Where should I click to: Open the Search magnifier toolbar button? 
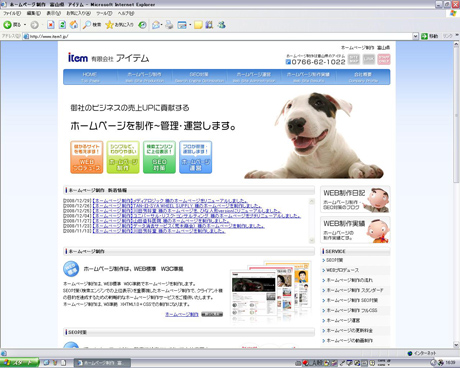(x=92, y=25)
